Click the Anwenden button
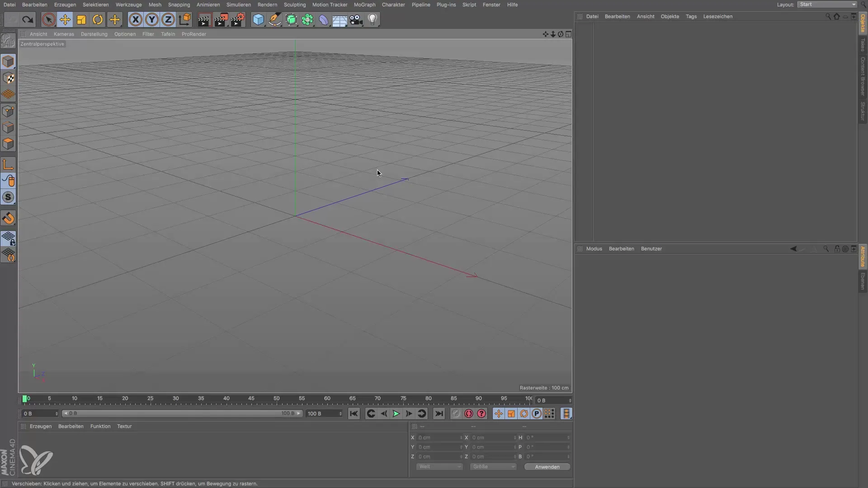 pyautogui.click(x=547, y=467)
